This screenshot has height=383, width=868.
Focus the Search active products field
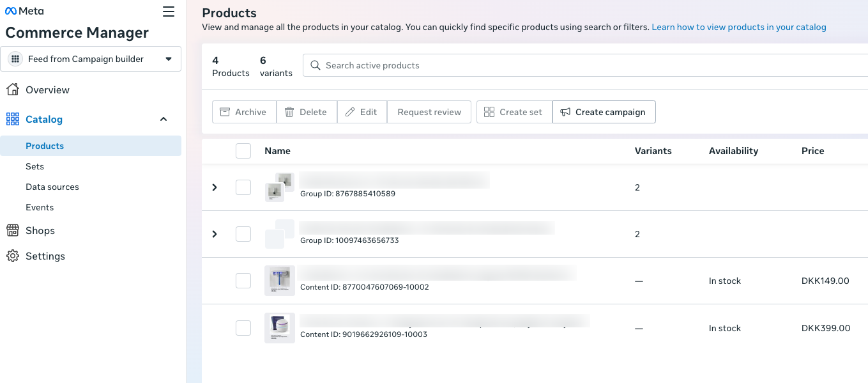585,65
